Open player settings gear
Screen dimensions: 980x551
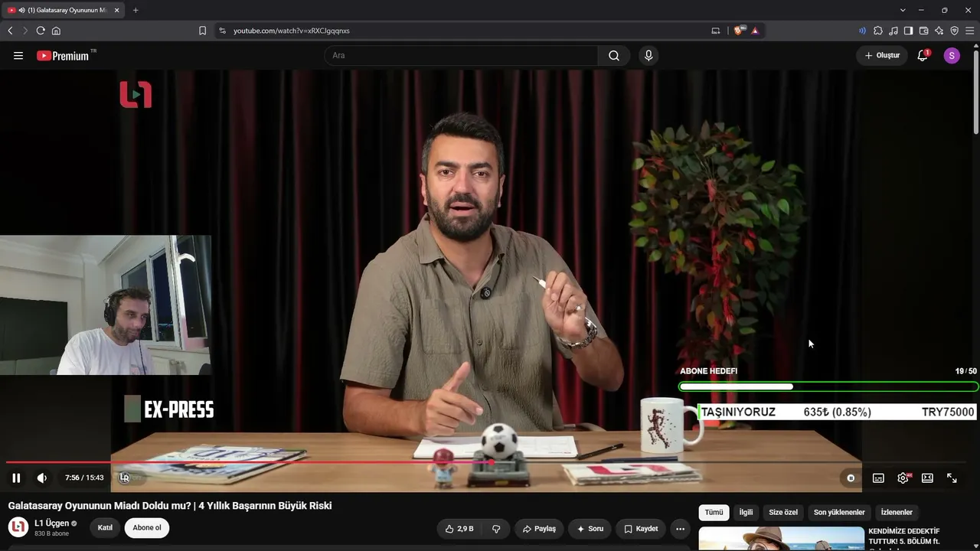point(903,478)
